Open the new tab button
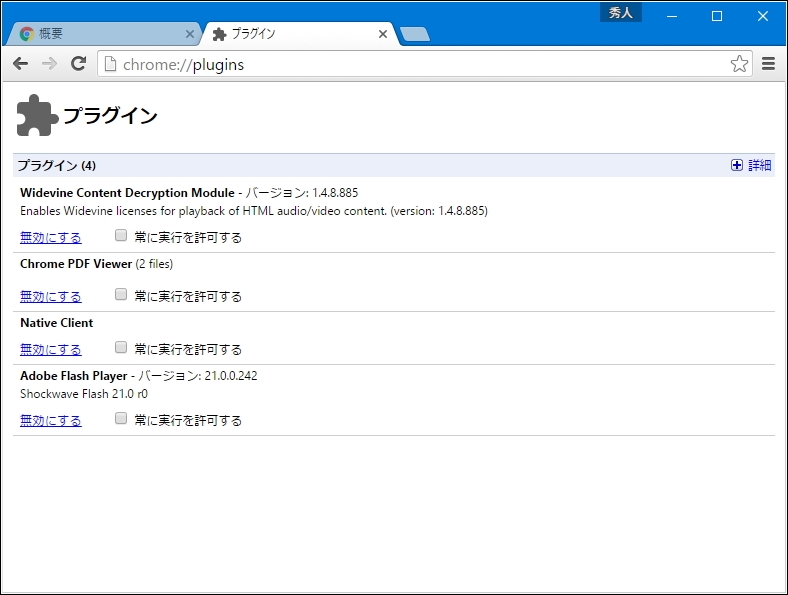The image size is (788, 595). pyautogui.click(x=415, y=34)
